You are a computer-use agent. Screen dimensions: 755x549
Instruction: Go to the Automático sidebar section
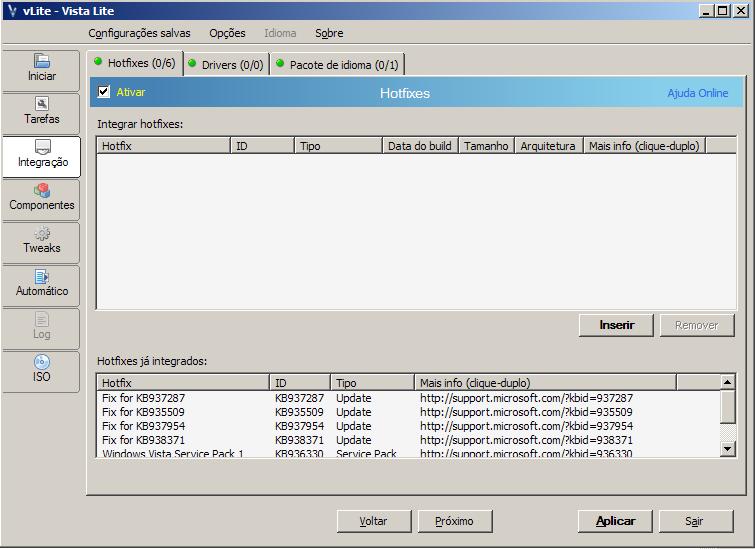click(x=41, y=285)
